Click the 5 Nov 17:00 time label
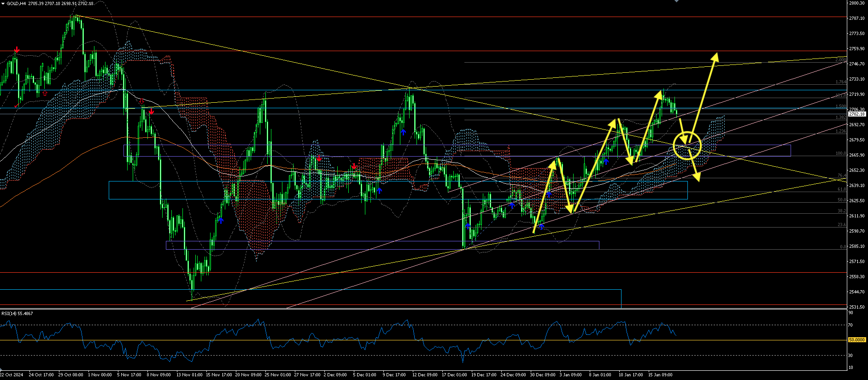 pos(129,375)
